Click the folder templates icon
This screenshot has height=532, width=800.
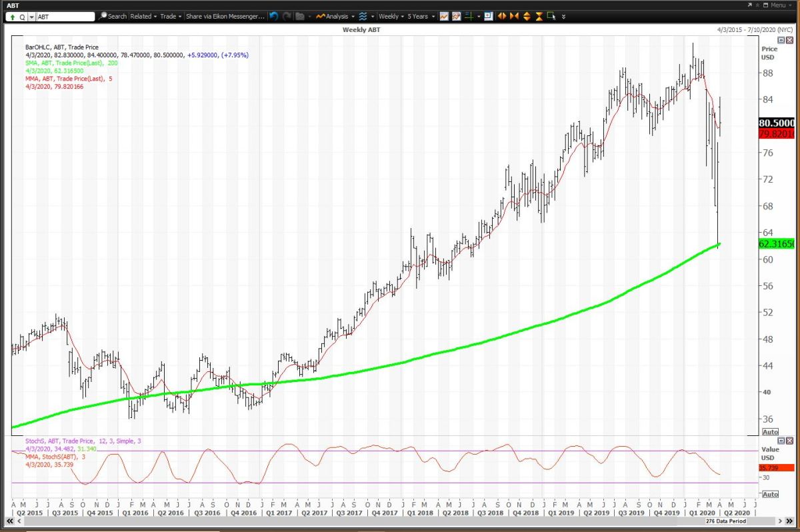[300, 16]
